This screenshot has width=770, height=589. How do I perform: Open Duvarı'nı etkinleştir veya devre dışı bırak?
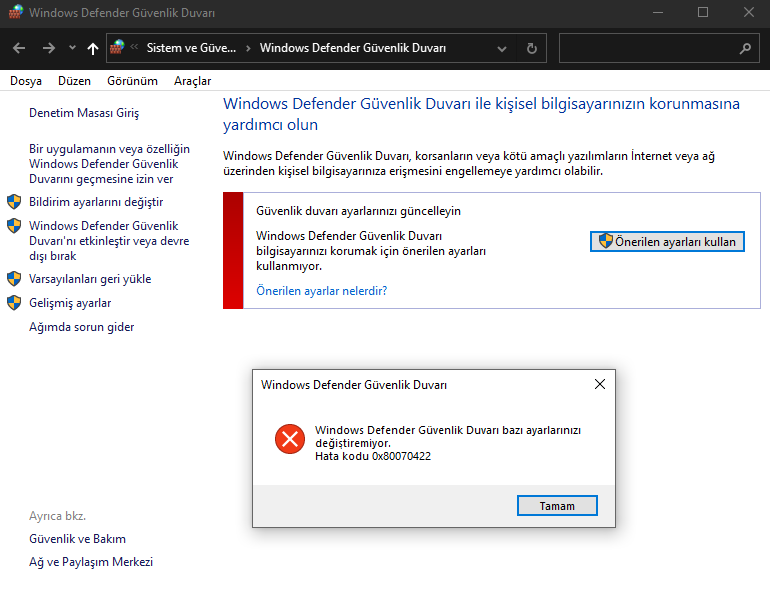click(109, 241)
